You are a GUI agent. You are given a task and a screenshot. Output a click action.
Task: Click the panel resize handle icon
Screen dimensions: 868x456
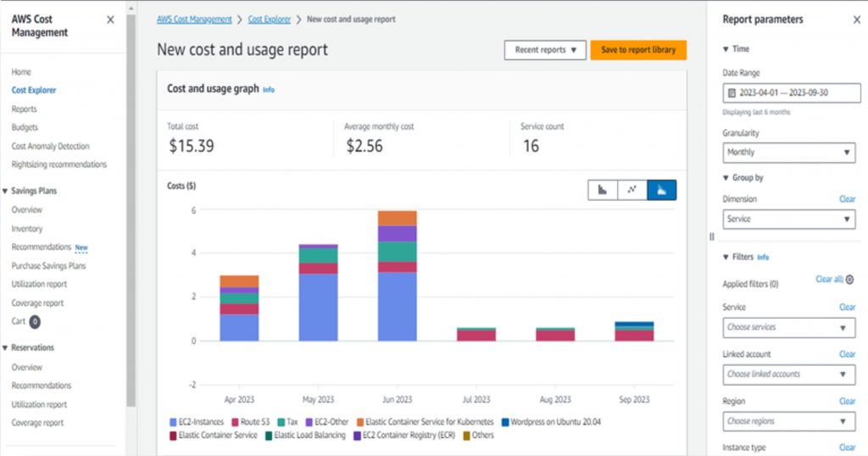711,236
